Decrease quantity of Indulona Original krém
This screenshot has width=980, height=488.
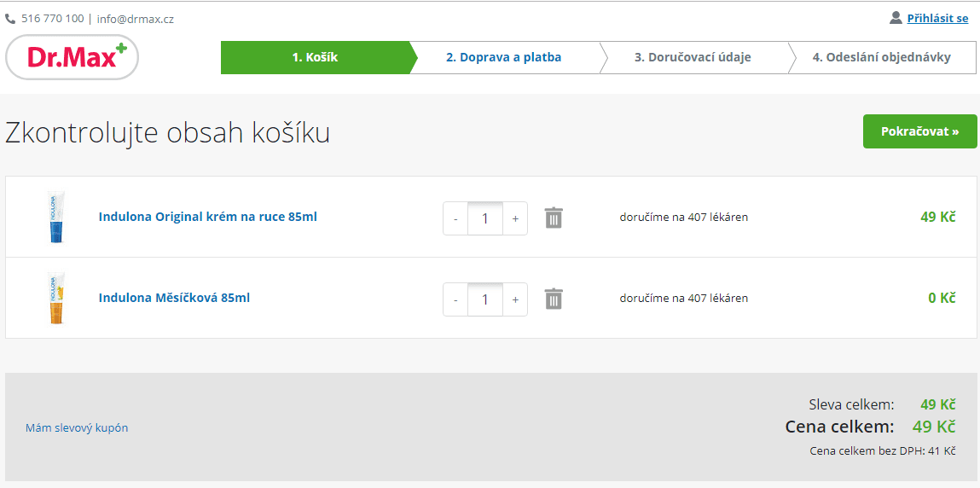[455, 218]
